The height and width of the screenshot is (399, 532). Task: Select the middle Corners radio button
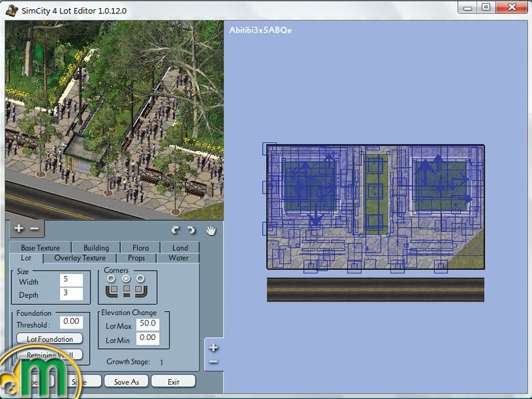click(x=126, y=279)
